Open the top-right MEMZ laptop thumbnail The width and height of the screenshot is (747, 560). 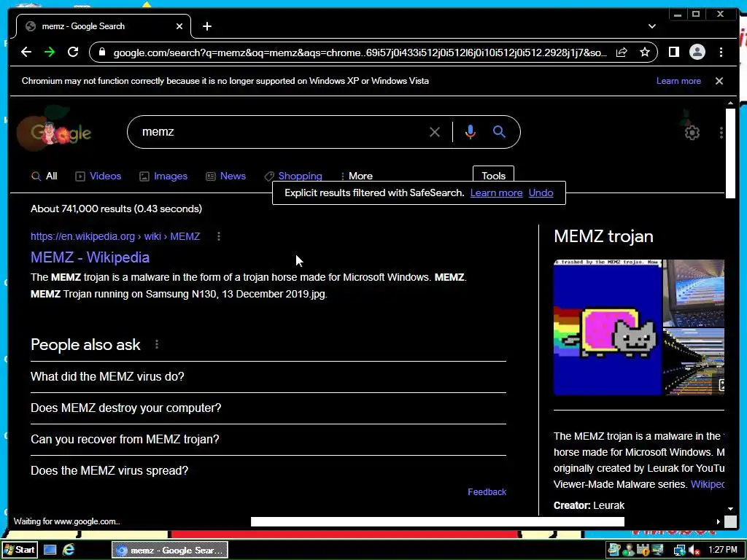click(694, 293)
